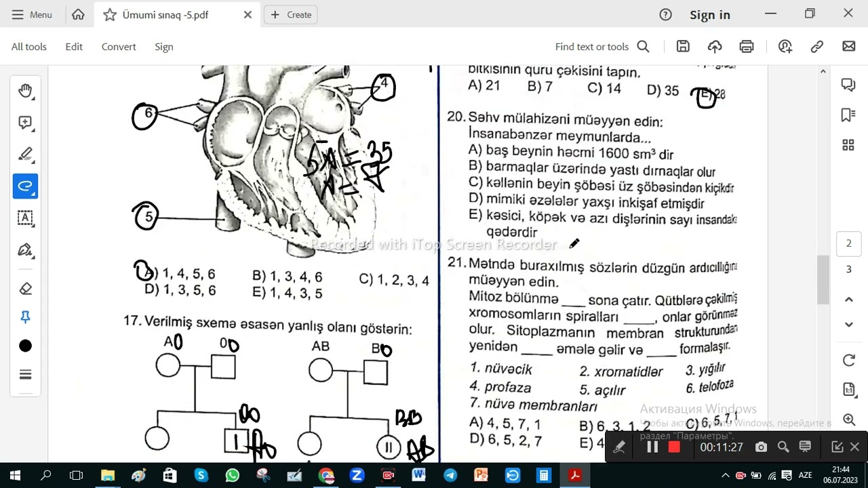
Task: Send file by email envelope icon
Action: pyautogui.click(x=849, y=46)
